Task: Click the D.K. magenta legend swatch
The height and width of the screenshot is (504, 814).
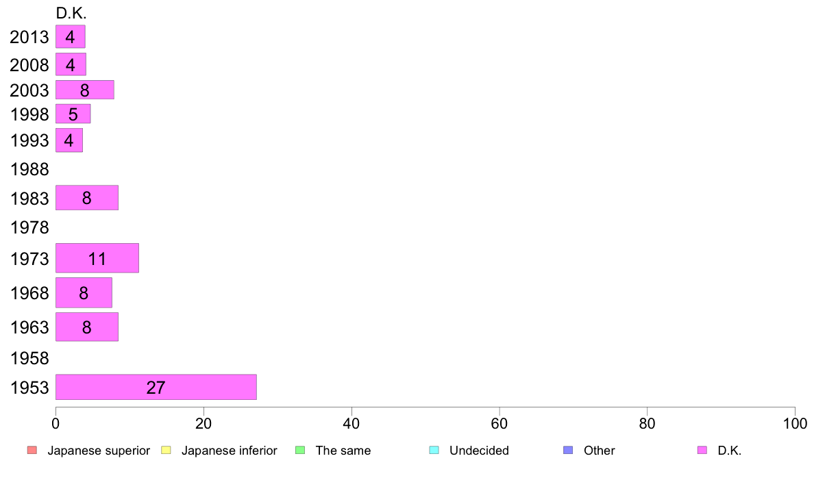Action: pos(702,450)
